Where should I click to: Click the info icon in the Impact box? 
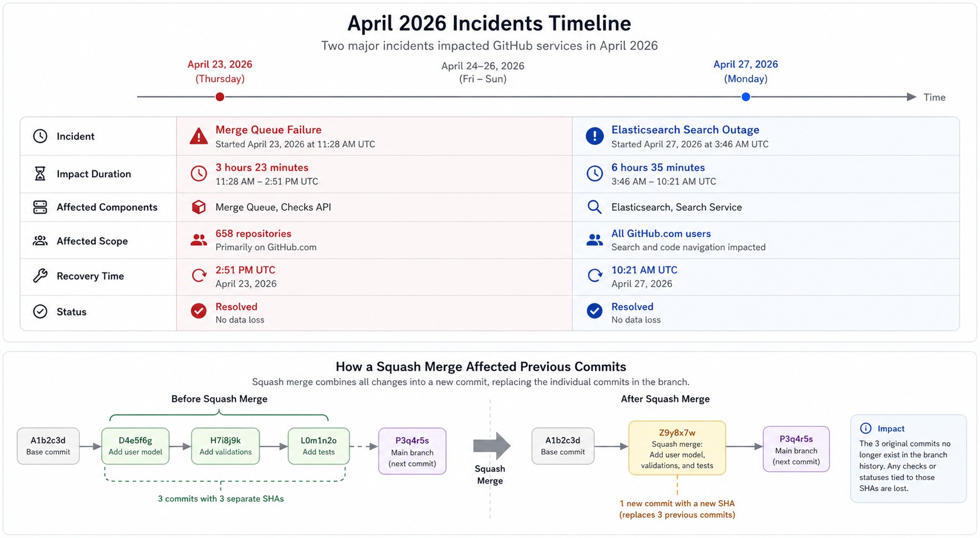[x=865, y=429]
